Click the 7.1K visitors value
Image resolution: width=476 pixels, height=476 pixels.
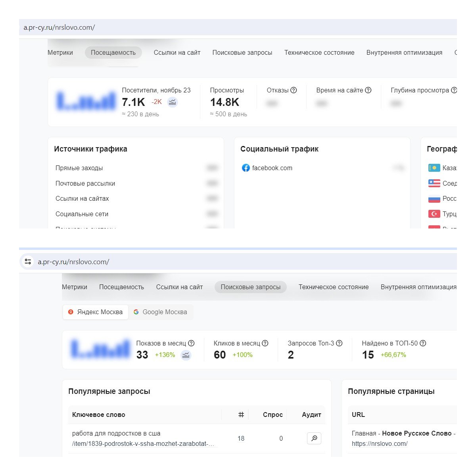tap(134, 102)
